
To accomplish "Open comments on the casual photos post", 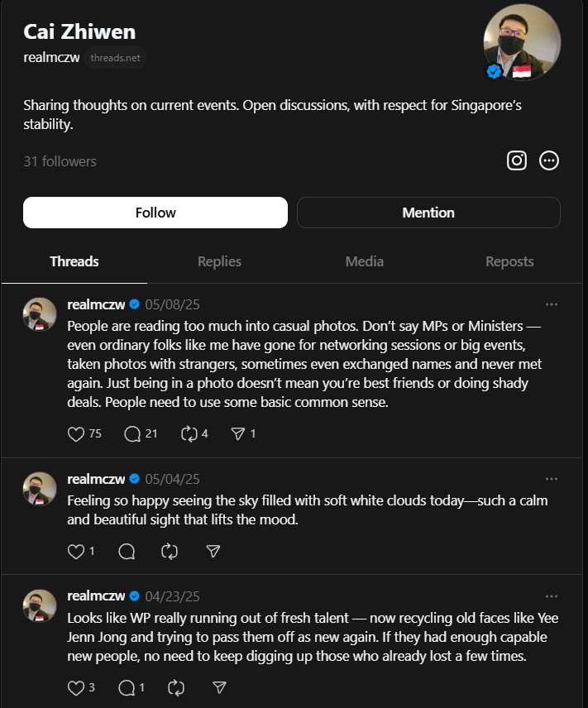I will pos(132,434).
